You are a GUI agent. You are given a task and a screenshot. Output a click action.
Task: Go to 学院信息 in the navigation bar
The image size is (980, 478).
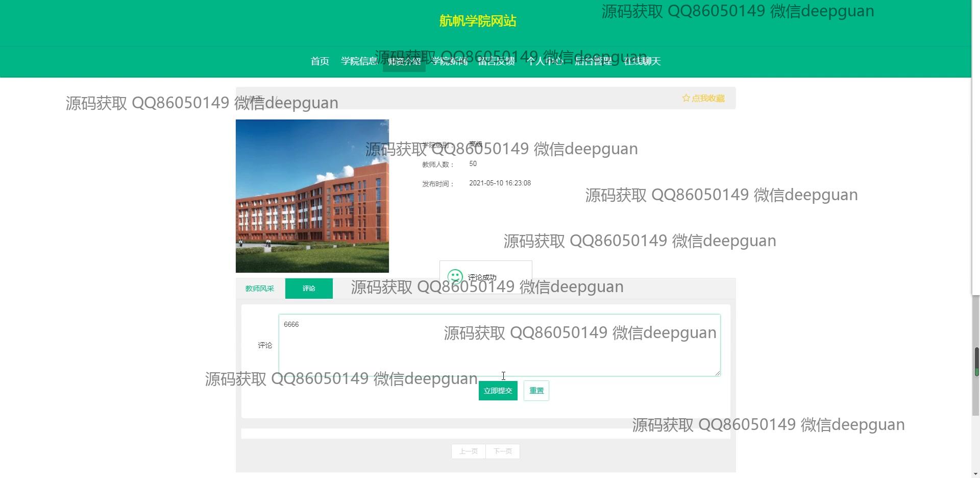pos(359,61)
